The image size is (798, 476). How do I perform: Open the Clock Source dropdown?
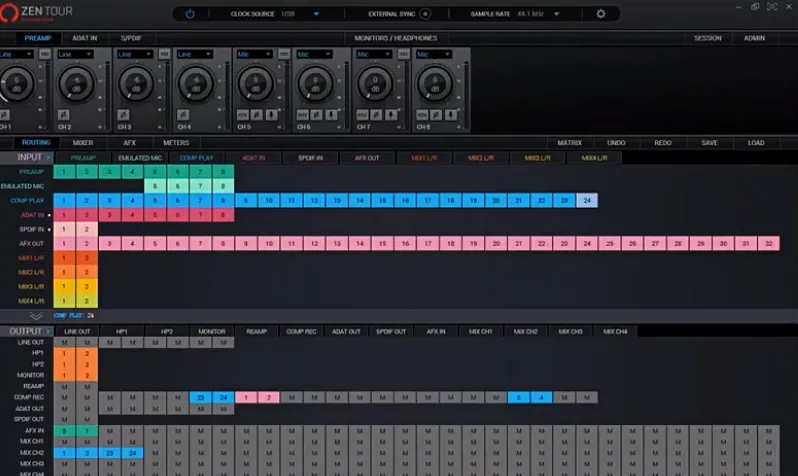(316, 14)
